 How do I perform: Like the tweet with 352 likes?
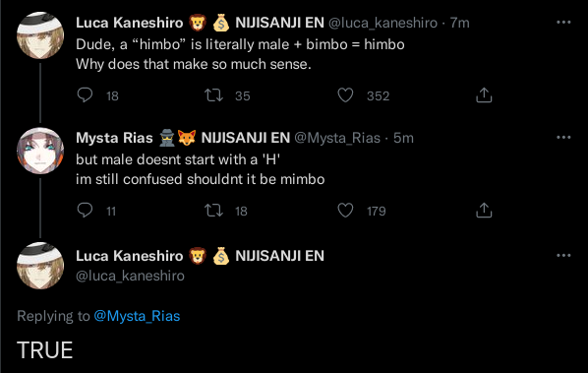point(345,94)
